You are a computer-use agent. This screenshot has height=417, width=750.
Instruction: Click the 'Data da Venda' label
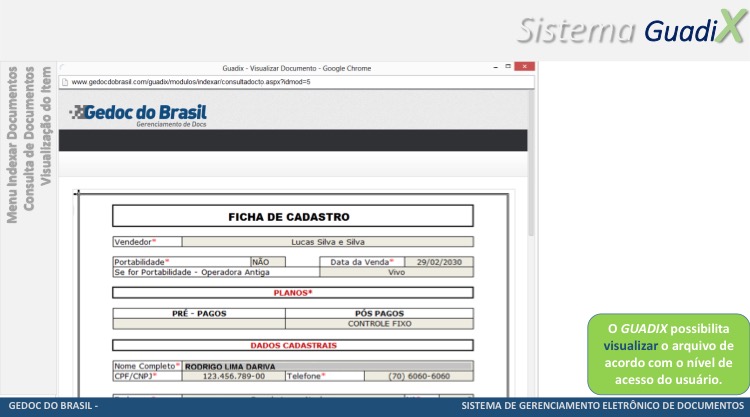362,262
